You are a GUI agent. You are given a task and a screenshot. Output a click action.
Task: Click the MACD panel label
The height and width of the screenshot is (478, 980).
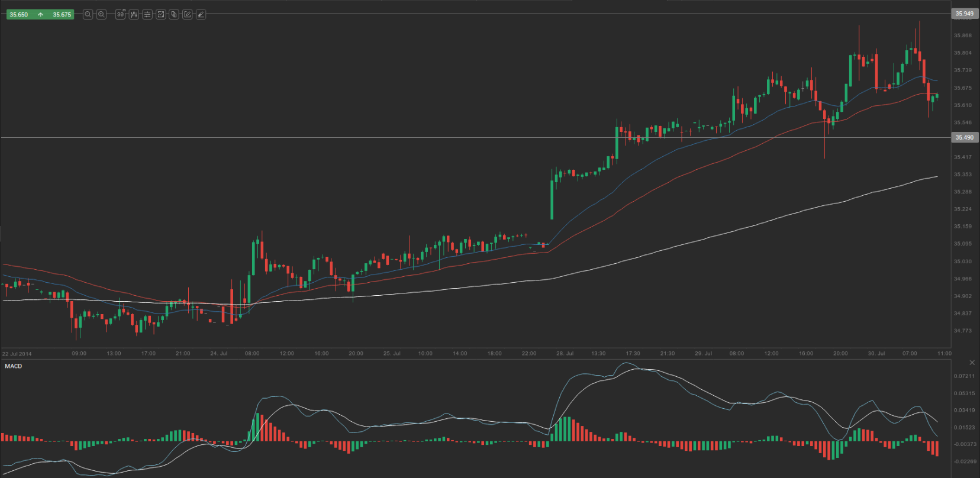coord(14,366)
